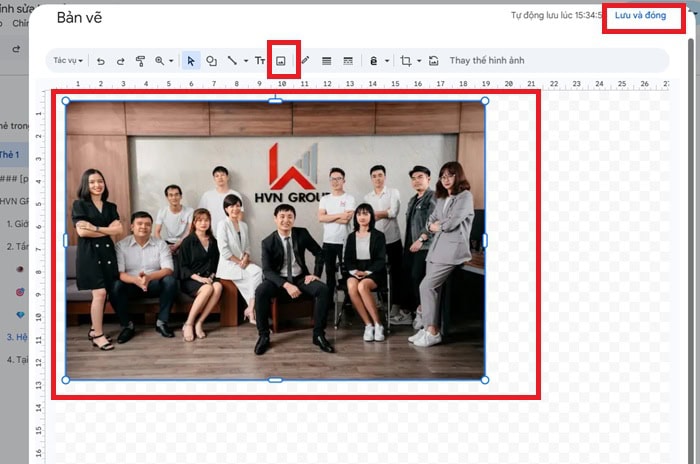Redo the last undone action
Viewport: 700px width, 464px height.
(121, 61)
